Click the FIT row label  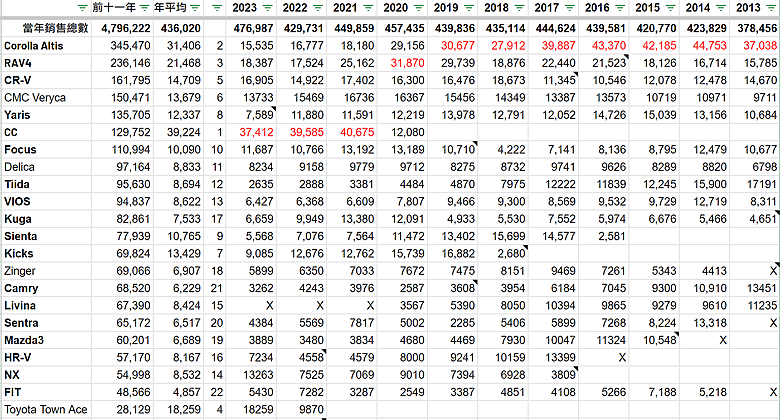point(12,392)
